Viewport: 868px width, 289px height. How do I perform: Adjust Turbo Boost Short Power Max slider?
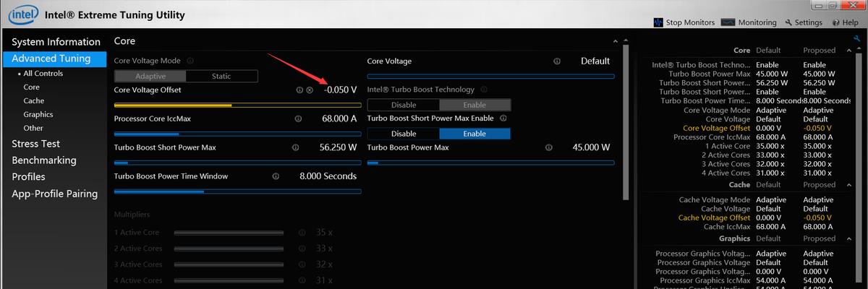tap(238, 163)
